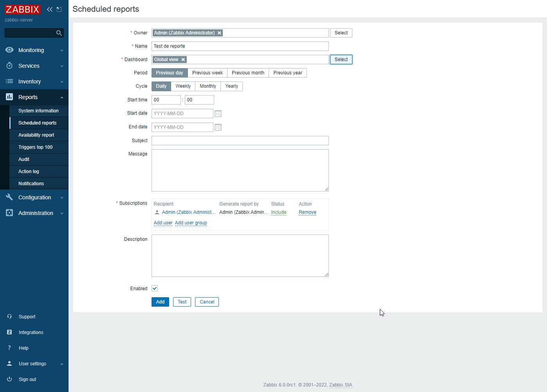Set Cycle to Monthly
The image size is (547, 392).
(x=208, y=86)
